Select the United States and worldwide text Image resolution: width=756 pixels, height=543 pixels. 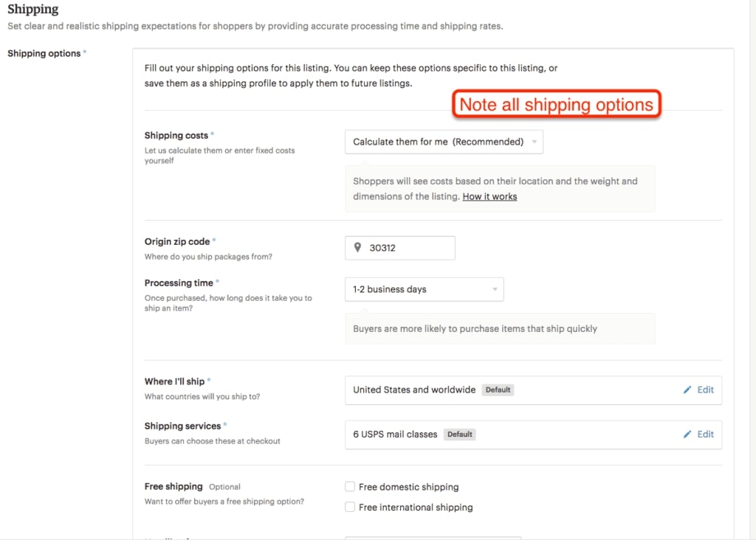tap(414, 390)
